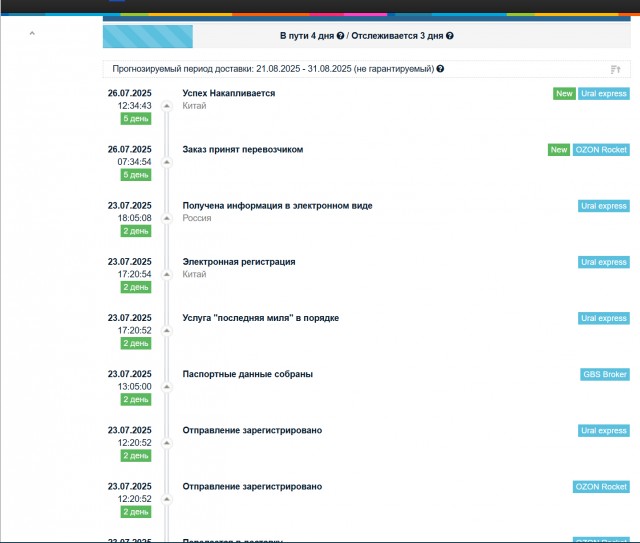Screen dimensions: 640x543
Task: Select status 'Услуга "последняя миля" в порядке'
Action: pos(260,318)
